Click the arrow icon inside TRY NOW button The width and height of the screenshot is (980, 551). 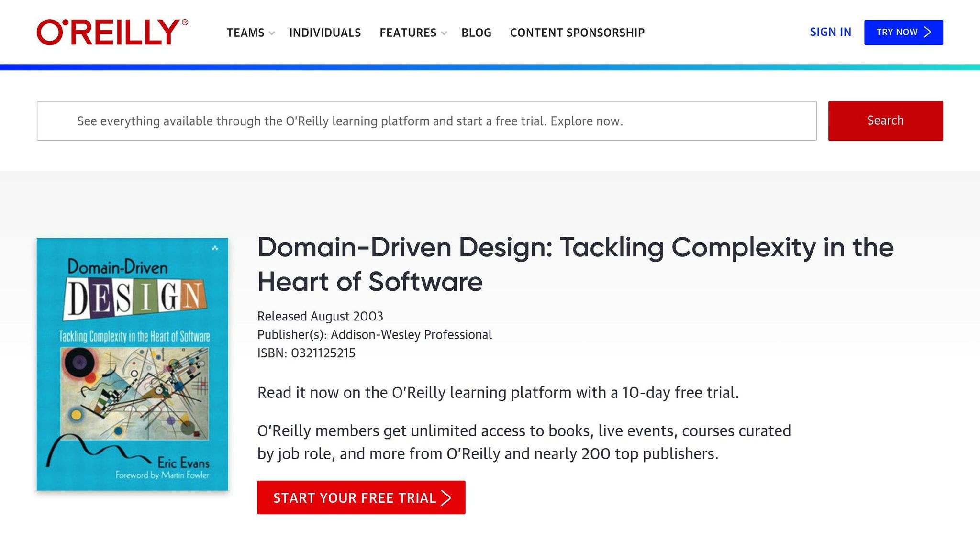927,32
